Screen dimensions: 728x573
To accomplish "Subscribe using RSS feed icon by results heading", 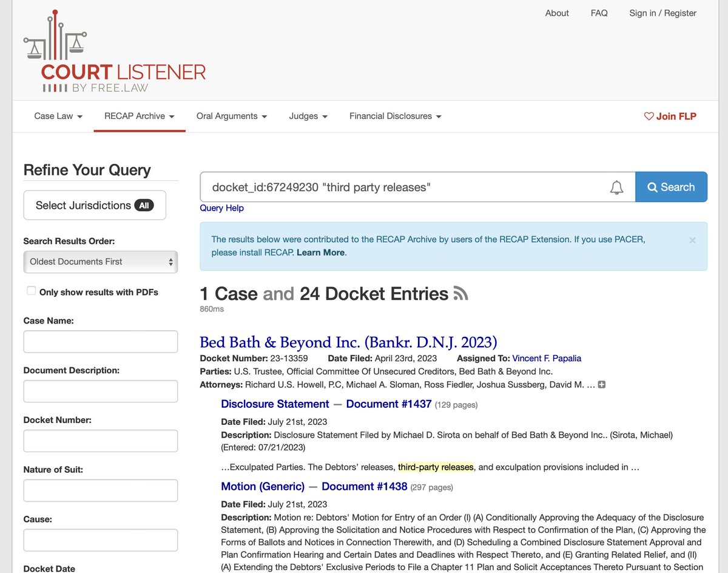I will (461, 294).
